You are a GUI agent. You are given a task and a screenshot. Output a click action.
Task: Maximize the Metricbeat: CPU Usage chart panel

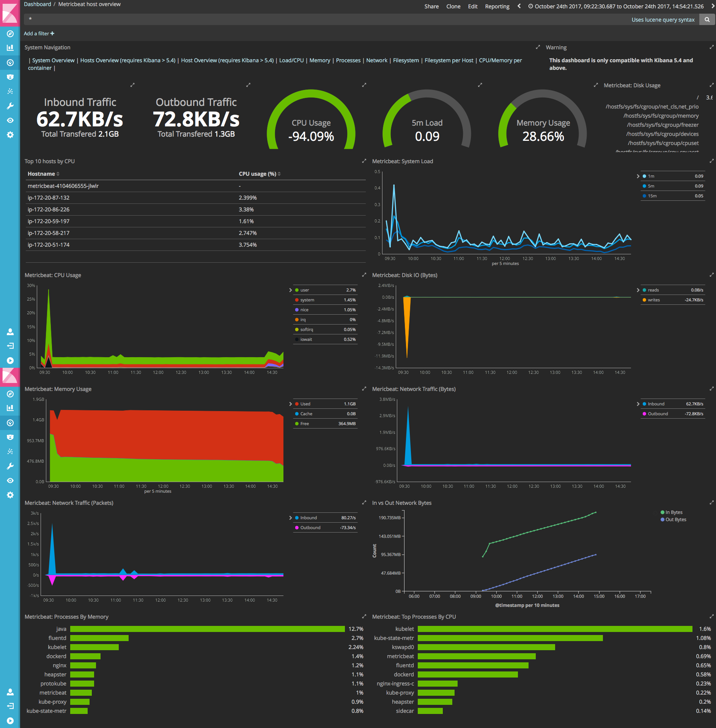point(364,275)
